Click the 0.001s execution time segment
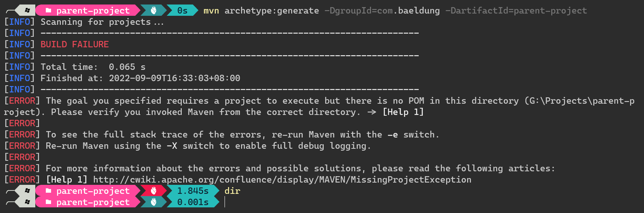The height and width of the screenshot is (213, 644). [x=193, y=202]
